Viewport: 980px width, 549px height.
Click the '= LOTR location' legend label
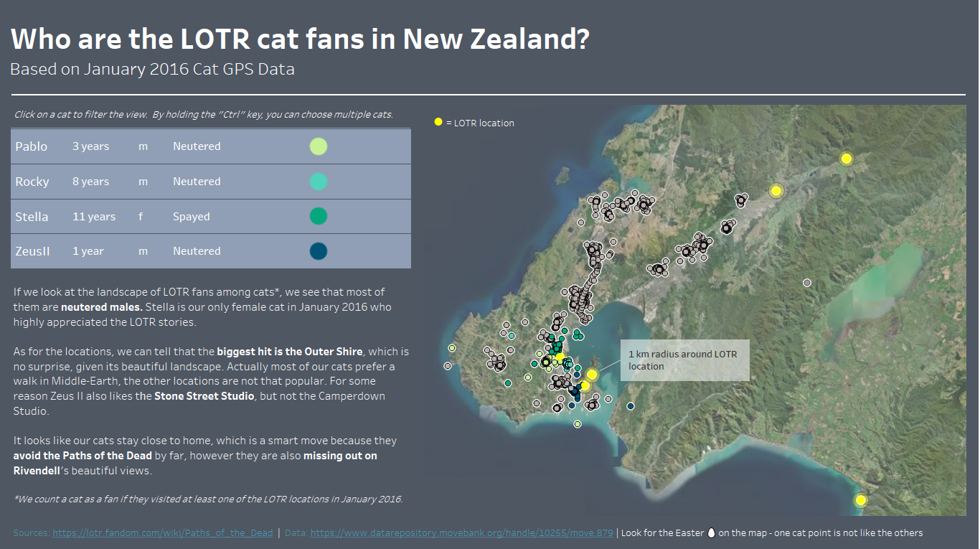point(480,123)
